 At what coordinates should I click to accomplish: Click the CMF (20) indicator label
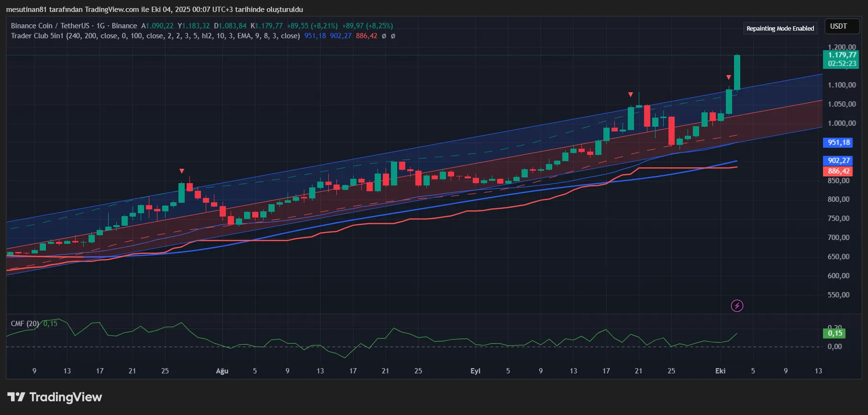[x=25, y=324]
